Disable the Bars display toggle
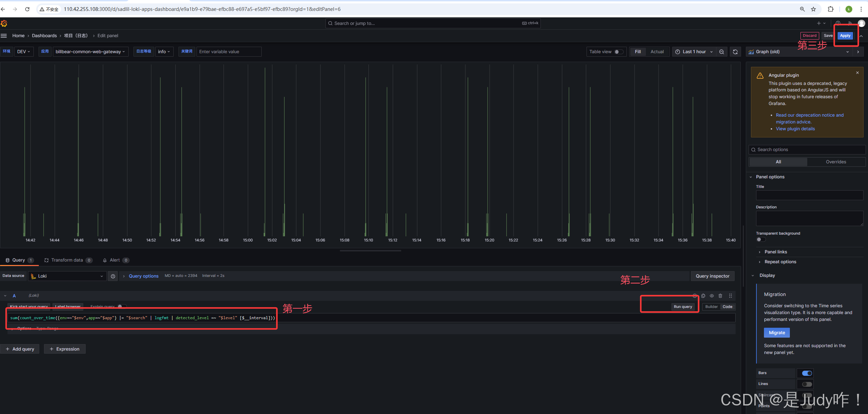 (807, 373)
